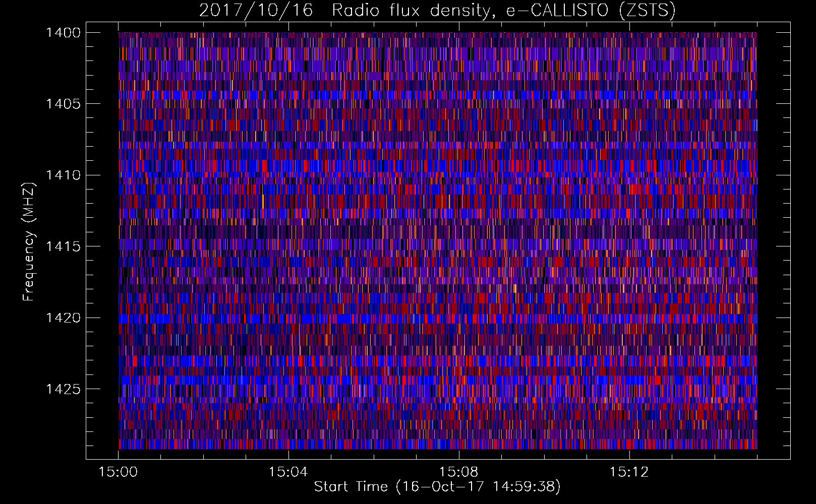This screenshot has width=816, height=504.
Task: Click the 1415 frequency tick label
Action: (63, 246)
